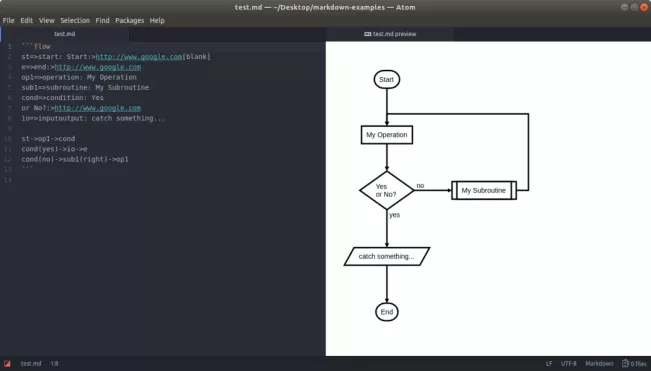Place cursor on line 10 st->op1->cond
The height and width of the screenshot is (371, 651).
click(x=48, y=139)
